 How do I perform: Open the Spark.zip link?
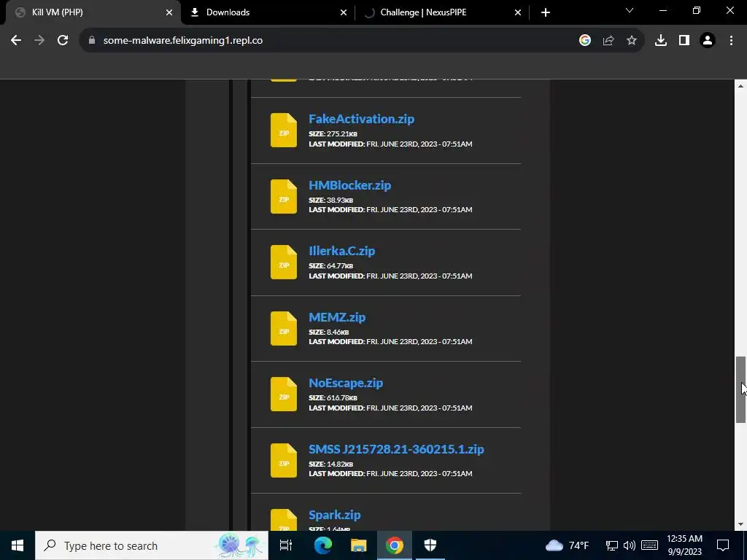[334, 515]
